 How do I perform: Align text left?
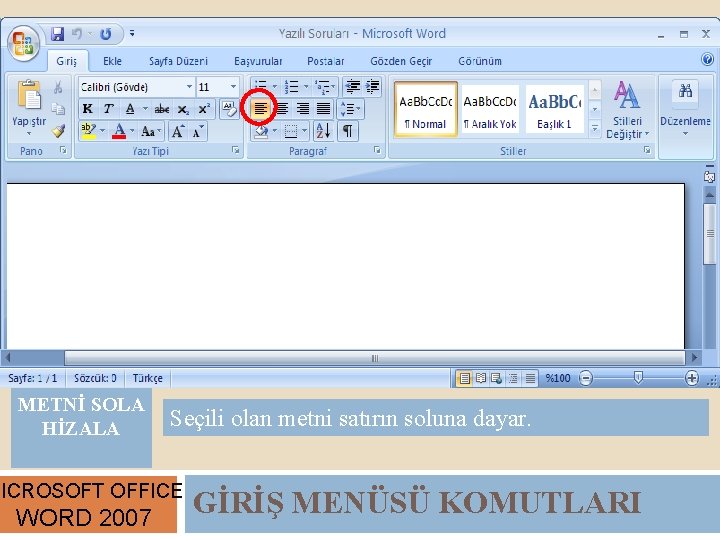click(x=260, y=109)
